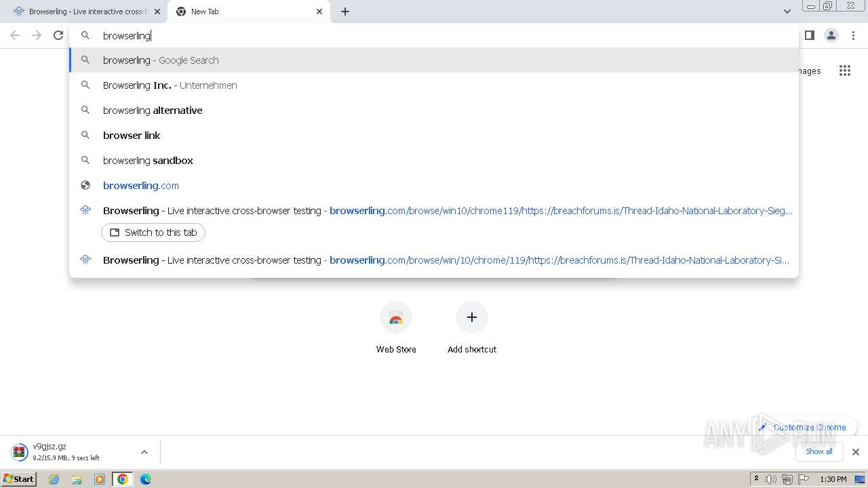Choose 'browserling - Google Search' suggestion
Viewport: 868px width, 488px height.
tap(434, 60)
